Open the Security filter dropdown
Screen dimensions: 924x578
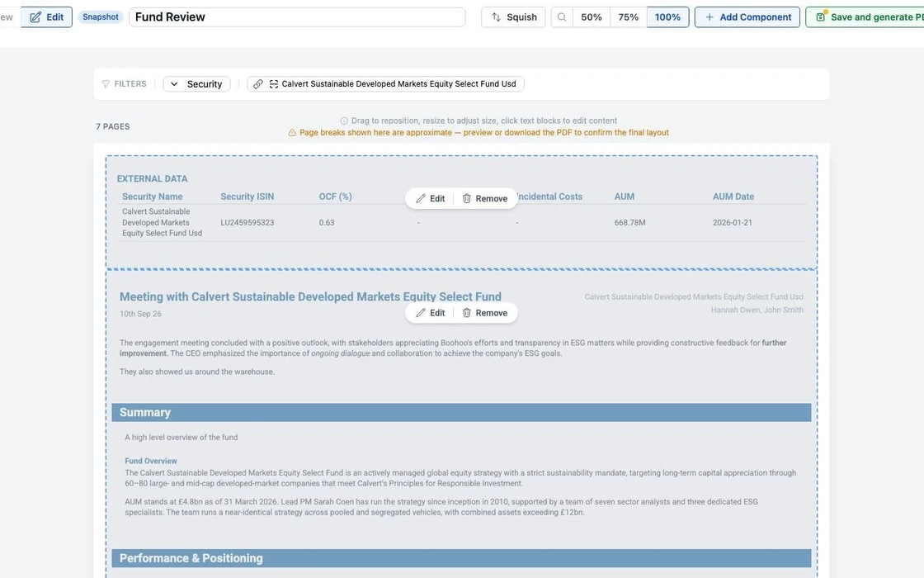coord(196,83)
